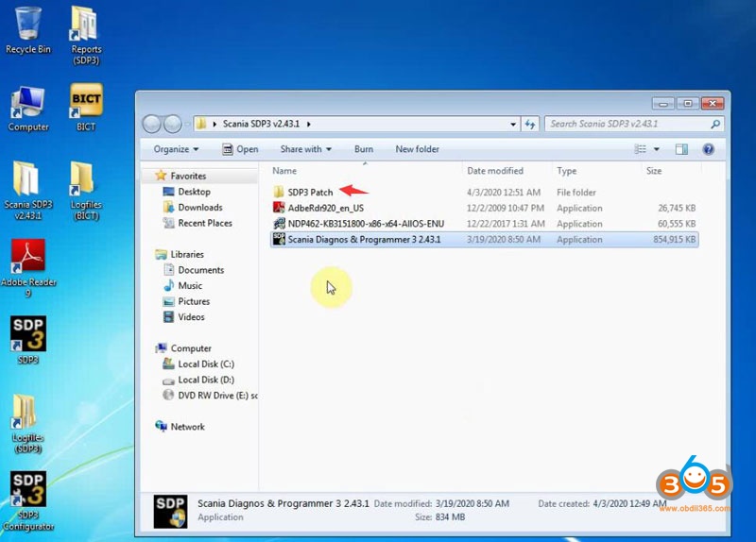756x542 pixels.
Task: Click the Explorer Forward navigation button
Action: pos(172,124)
